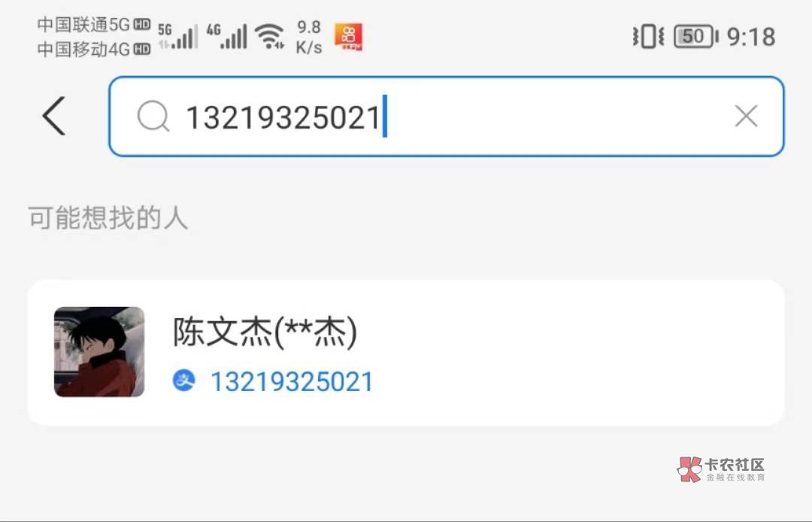Open the anime avatar thumbnail
Viewport: 812px width, 522px height.
[99, 351]
